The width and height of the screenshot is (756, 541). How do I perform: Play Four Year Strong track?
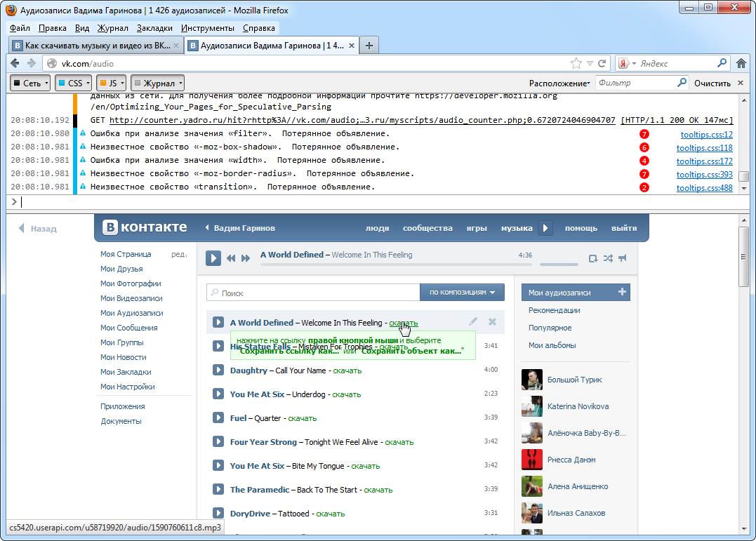point(218,441)
